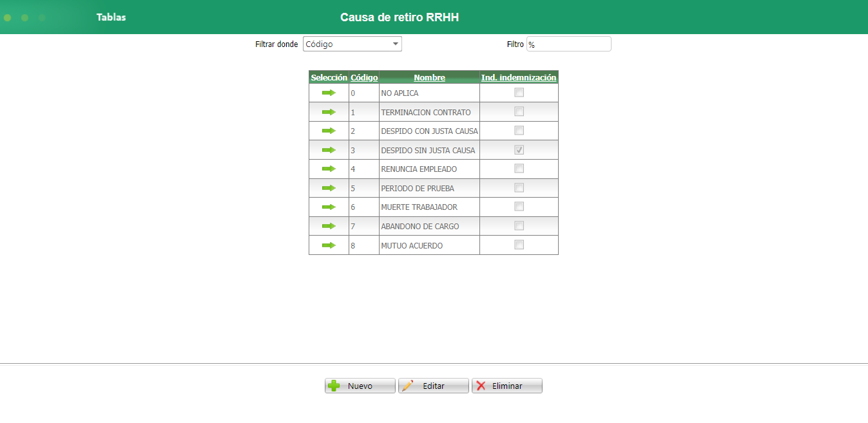Click inside the Filtro input field
This screenshot has height=423, width=868.
coord(568,43)
